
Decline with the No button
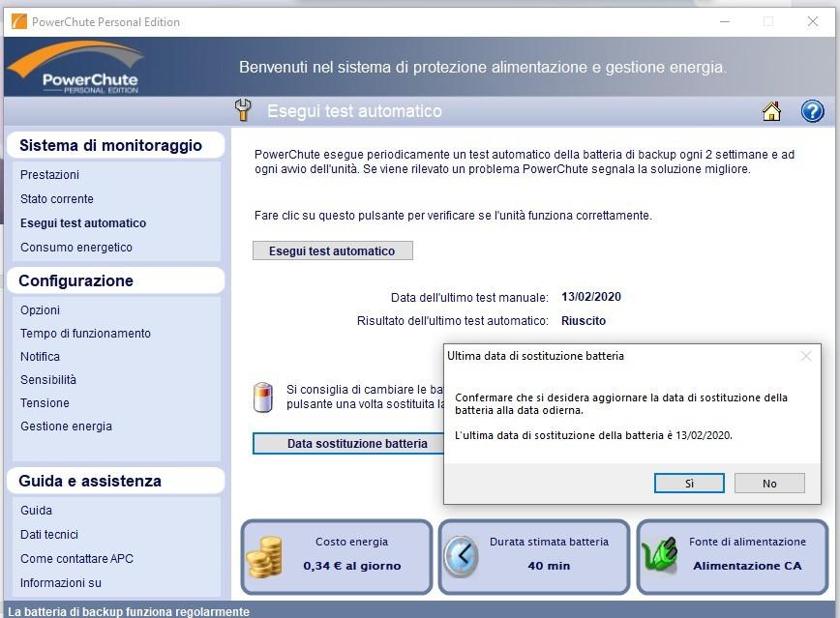coord(769,483)
